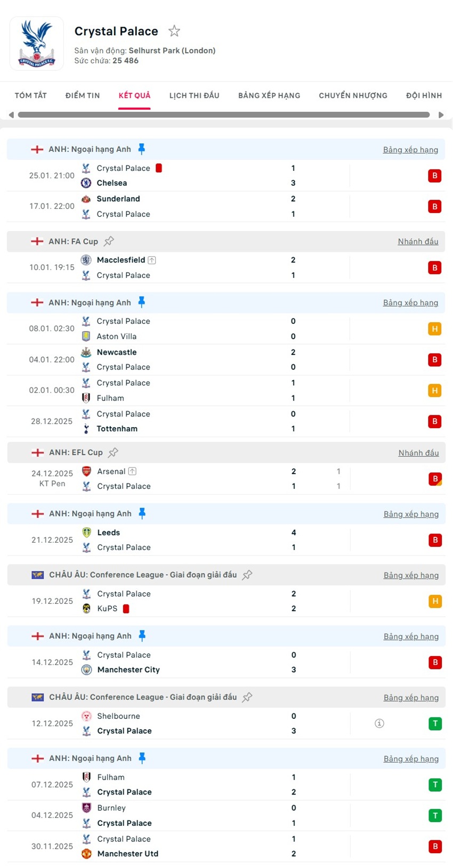This screenshot has width=453, height=868.
Task: Click the red result badge for the Leeds match
Action: 435,539
